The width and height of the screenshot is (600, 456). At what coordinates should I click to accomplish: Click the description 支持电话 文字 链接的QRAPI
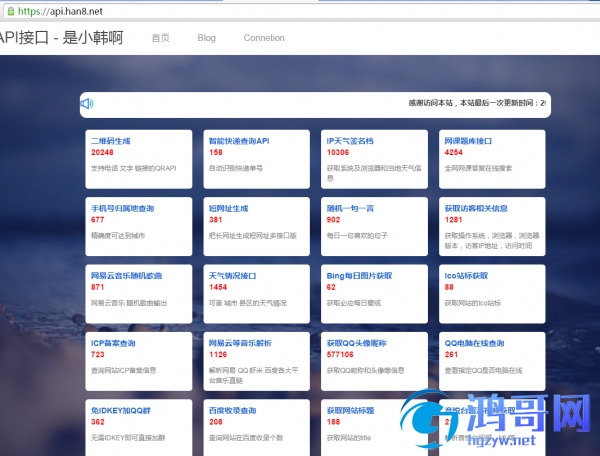[x=134, y=168]
